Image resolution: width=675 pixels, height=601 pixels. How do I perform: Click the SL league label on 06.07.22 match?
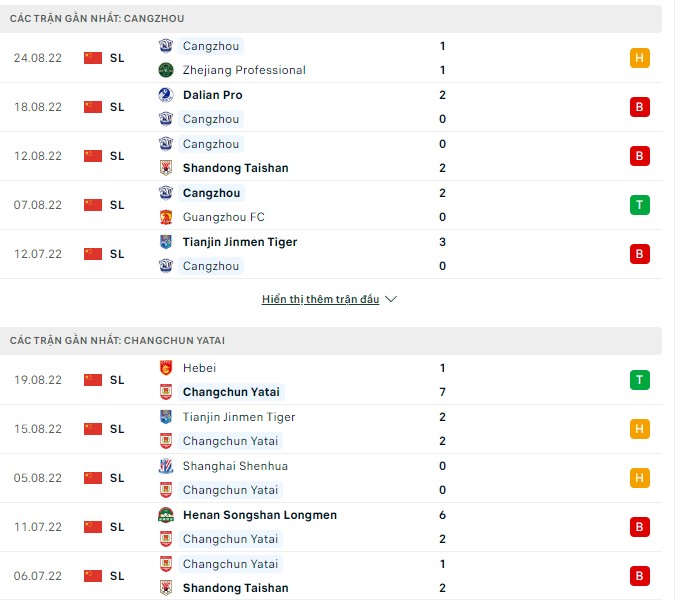coord(117,576)
